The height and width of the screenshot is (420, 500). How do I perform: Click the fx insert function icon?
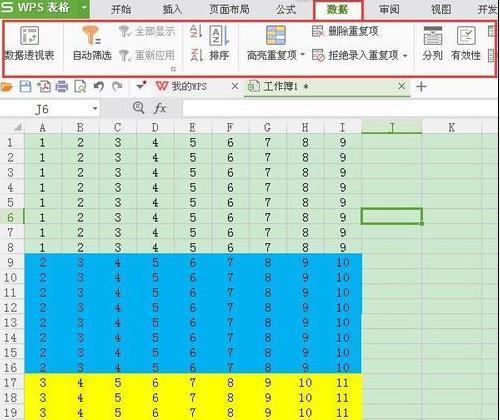pyautogui.click(x=160, y=108)
